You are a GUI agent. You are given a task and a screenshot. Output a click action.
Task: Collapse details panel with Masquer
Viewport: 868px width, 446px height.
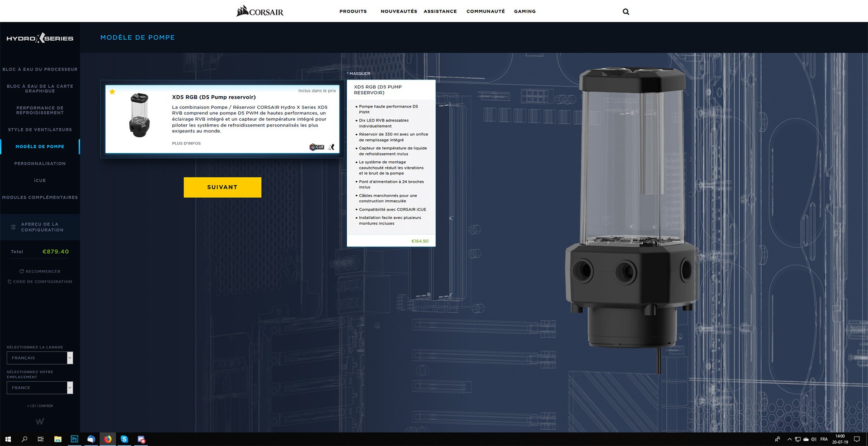tap(359, 73)
